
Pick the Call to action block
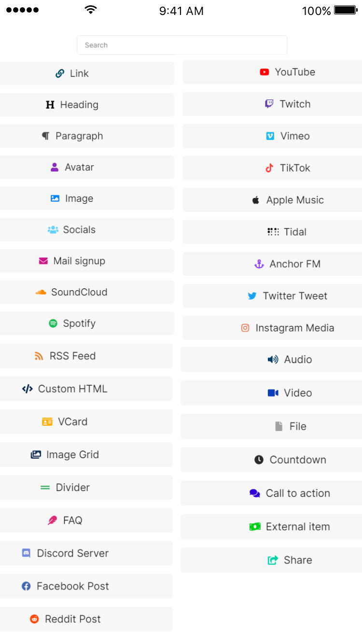(271, 493)
